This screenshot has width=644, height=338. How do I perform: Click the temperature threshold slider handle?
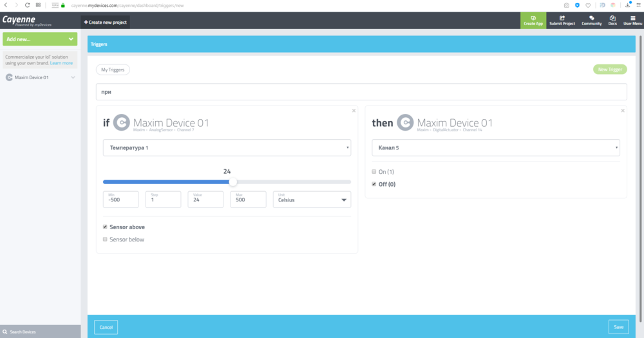(x=232, y=182)
